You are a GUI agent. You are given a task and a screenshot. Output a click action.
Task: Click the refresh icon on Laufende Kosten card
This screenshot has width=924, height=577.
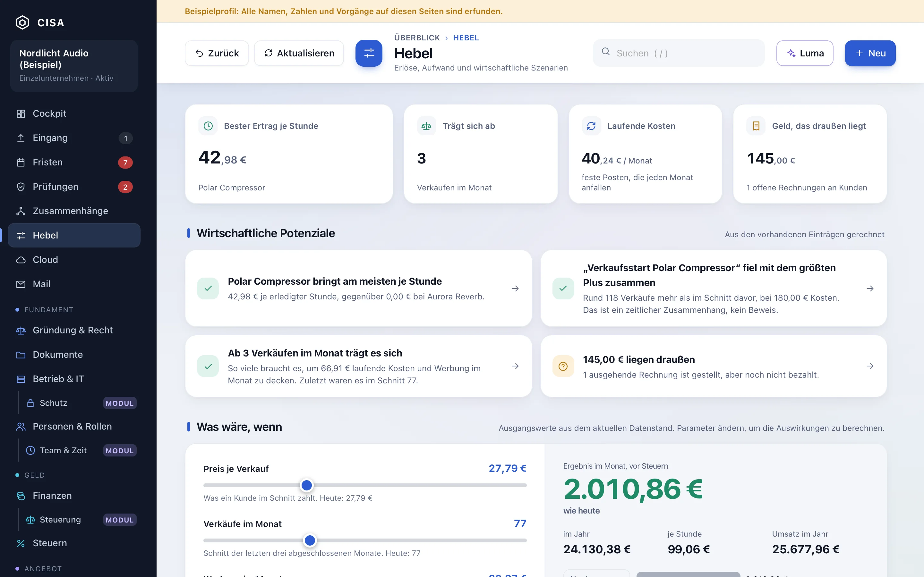coord(591,126)
